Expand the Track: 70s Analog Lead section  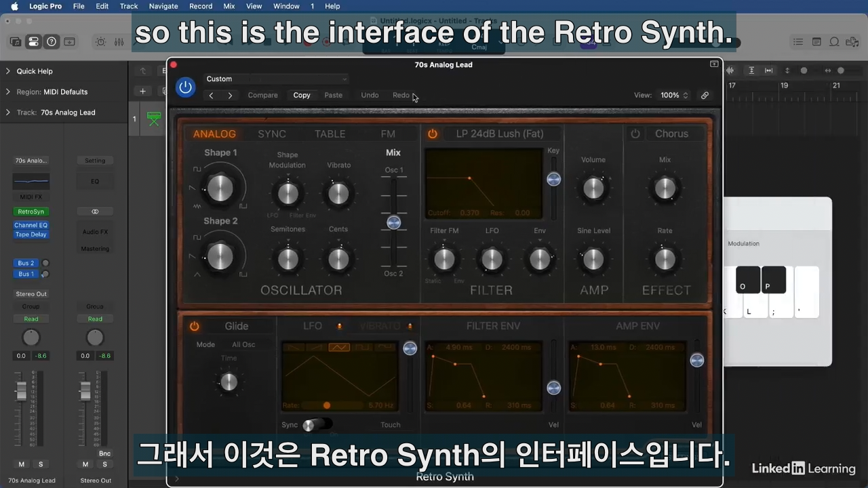tap(8, 113)
